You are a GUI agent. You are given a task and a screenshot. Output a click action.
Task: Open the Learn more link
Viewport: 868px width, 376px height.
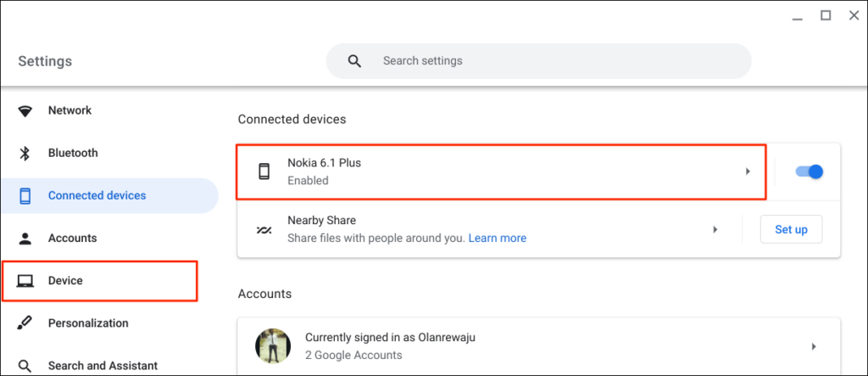(x=498, y=239)
